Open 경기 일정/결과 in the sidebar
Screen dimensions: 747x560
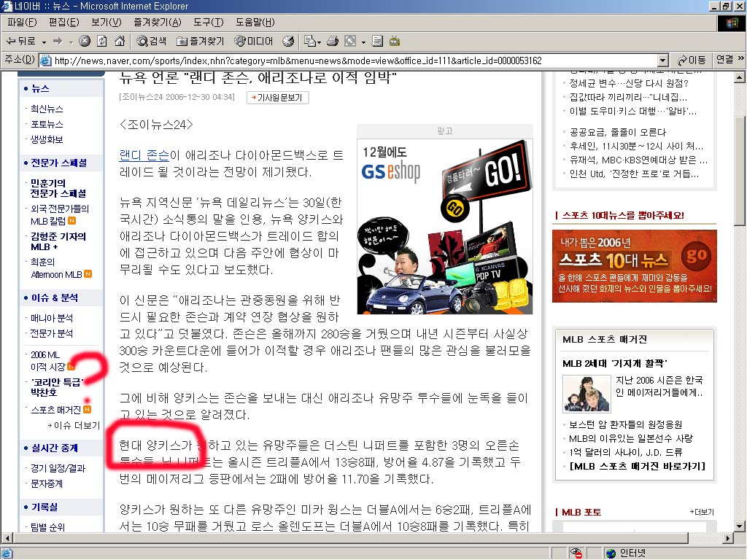58,469
